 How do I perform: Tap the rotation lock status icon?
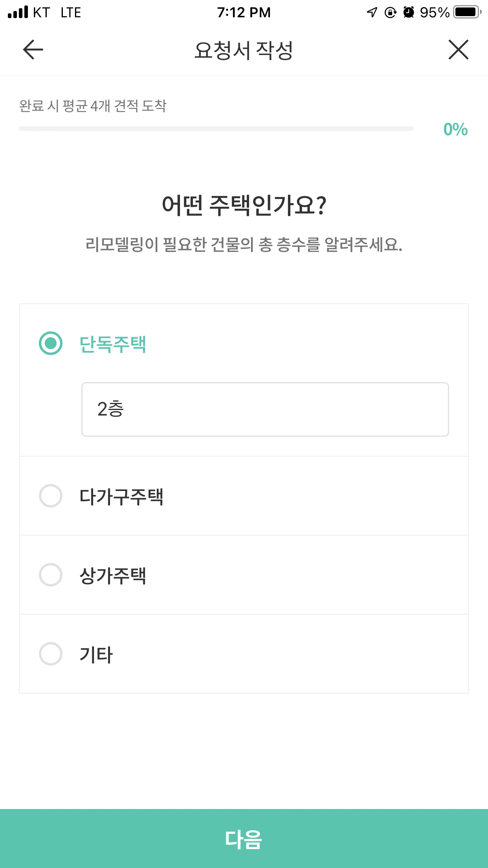point(390,13)
